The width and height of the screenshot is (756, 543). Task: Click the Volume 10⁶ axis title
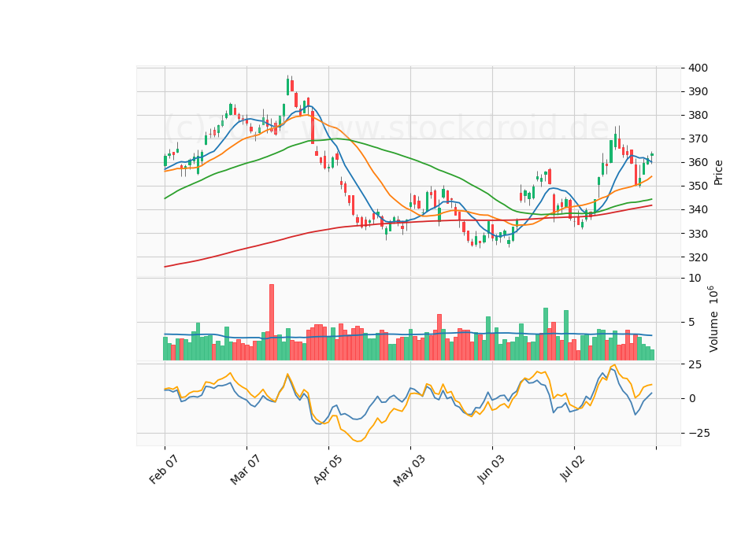tap(713, 319)
